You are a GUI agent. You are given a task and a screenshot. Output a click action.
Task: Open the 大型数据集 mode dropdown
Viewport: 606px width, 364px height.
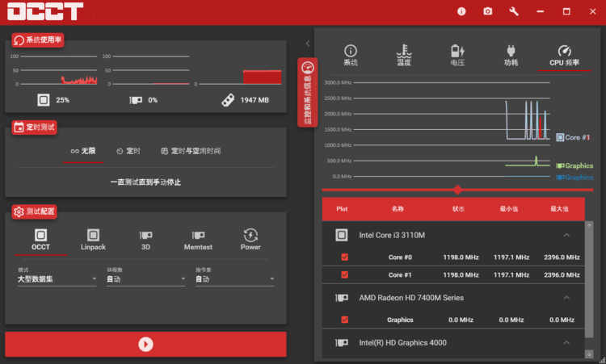pyautogui.click(x=57, y=279)
